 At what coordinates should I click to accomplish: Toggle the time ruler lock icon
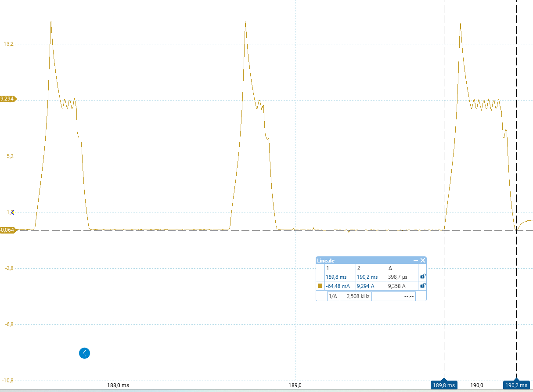(422, 277)
